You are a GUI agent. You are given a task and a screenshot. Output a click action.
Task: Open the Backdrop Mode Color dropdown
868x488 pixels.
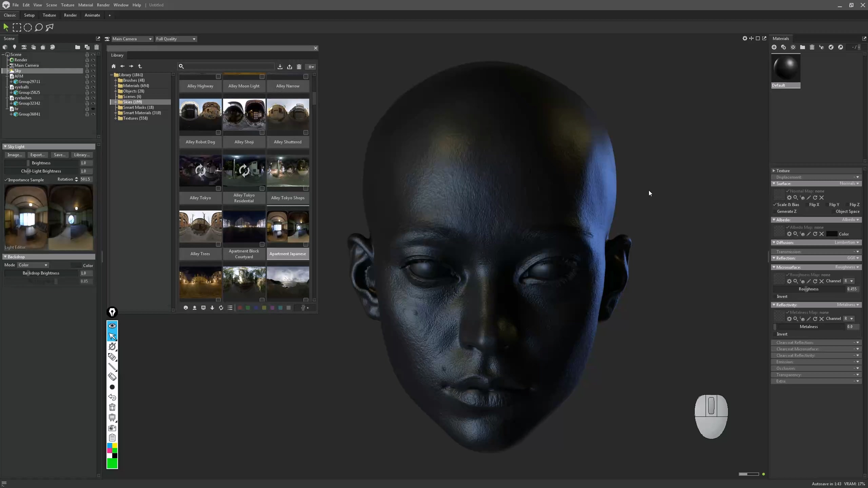(x=33, y=265)
